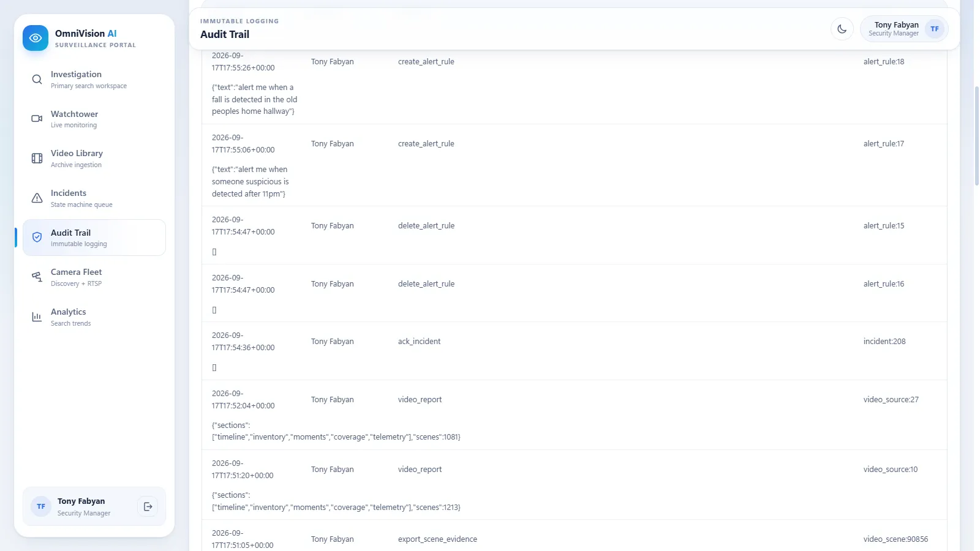Click Tony Fabyan actor in export_scene_evidence row

tap(333, 539)
